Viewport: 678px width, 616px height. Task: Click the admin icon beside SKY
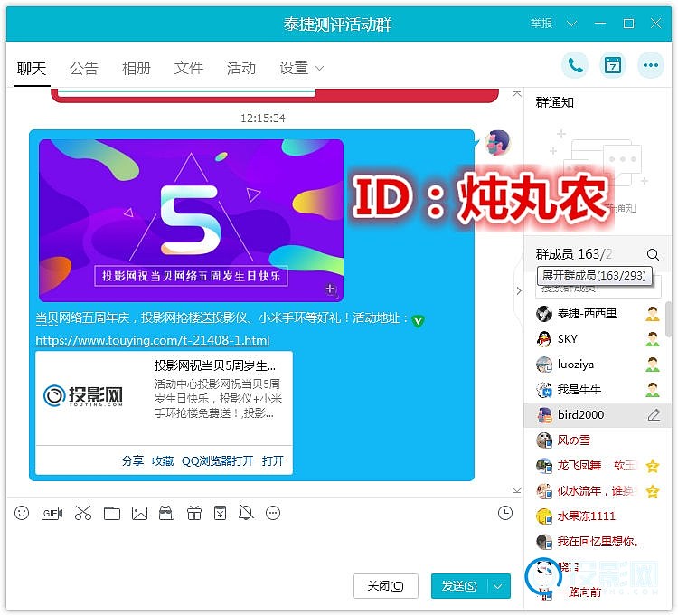click(x=653, y=339)
